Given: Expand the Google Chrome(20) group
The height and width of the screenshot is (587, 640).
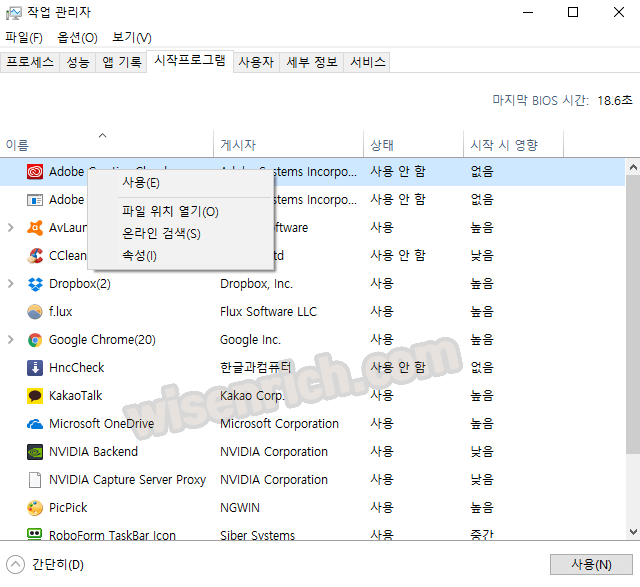Looking at the screenshot, I should 11,340.
